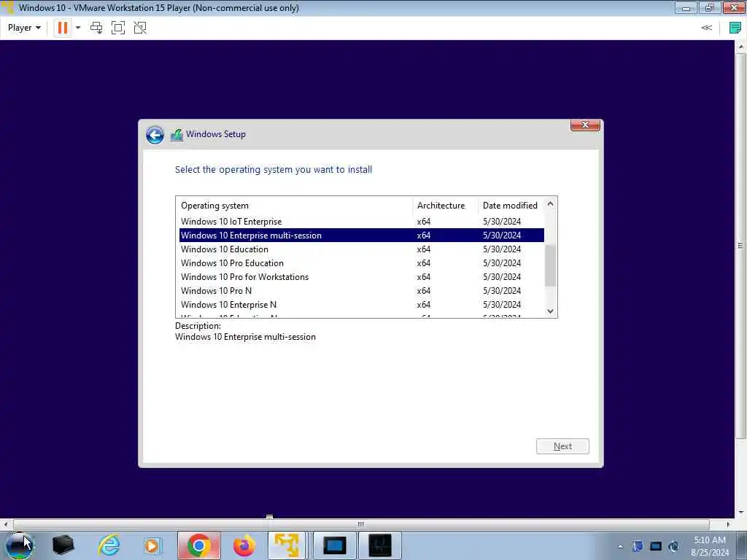
Task: Expand the power options arrow beside pause
Action: click(x=78, y=28)
